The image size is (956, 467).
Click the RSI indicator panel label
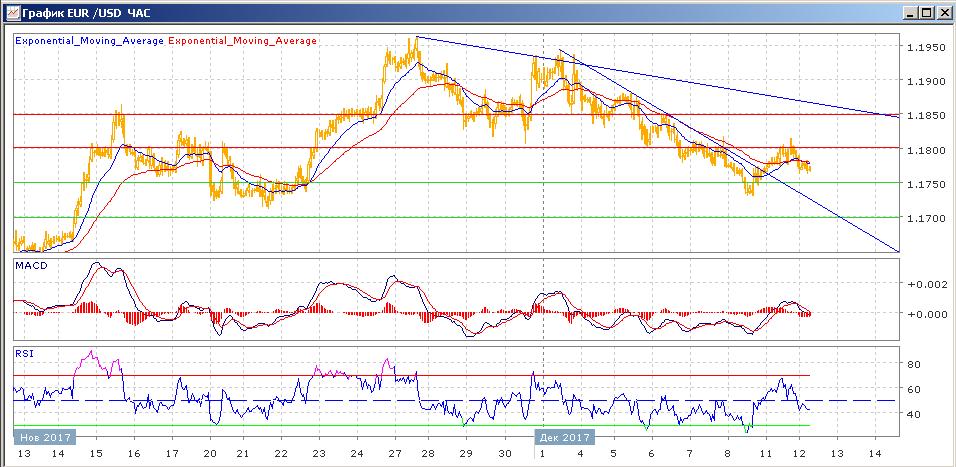[x=22, y=352]
